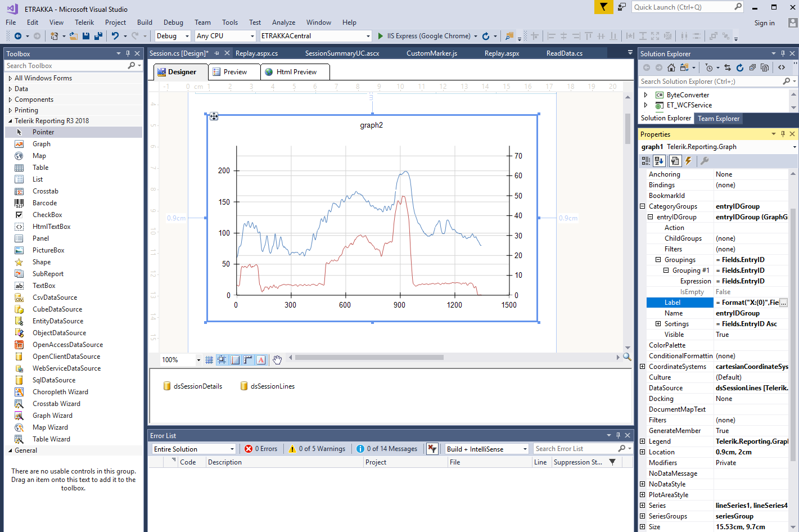Click Collapse All icon in Solution Explorer

pos(752,67)
